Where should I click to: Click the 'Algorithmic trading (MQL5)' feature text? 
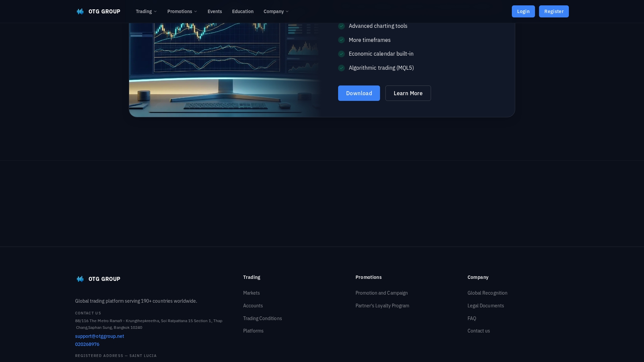pos(381,68)
